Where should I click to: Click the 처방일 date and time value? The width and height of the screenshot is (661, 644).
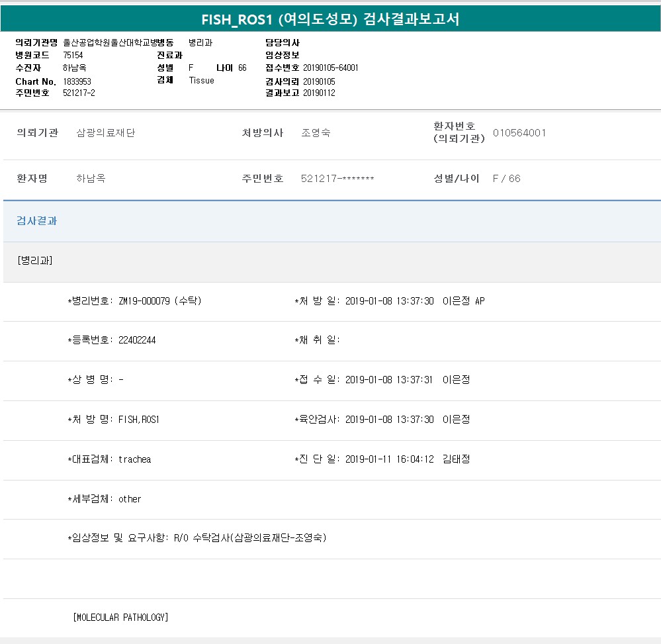pos(390,301)
